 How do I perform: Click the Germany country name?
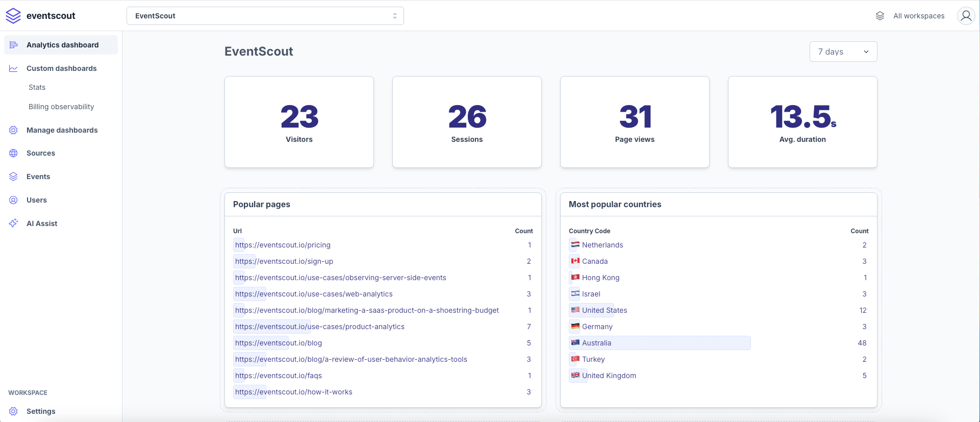coord(597,327)
